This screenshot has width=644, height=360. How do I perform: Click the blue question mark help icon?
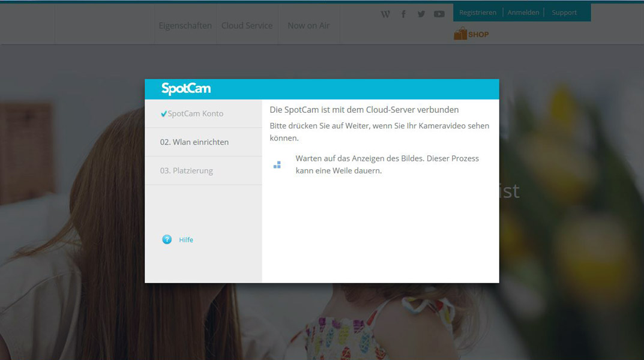tap(167, 239)
